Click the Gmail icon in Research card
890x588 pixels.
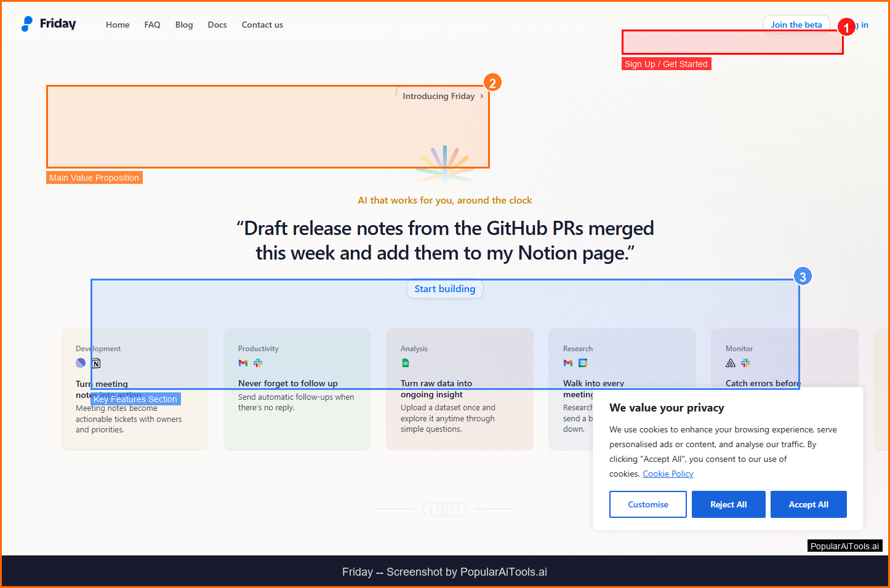pyautogui.click(x=568, y=363)
